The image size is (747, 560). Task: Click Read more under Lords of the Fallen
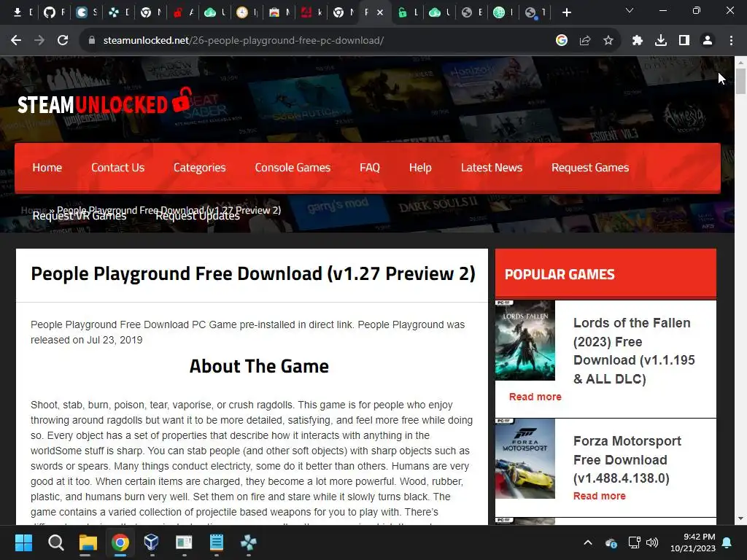535,397
